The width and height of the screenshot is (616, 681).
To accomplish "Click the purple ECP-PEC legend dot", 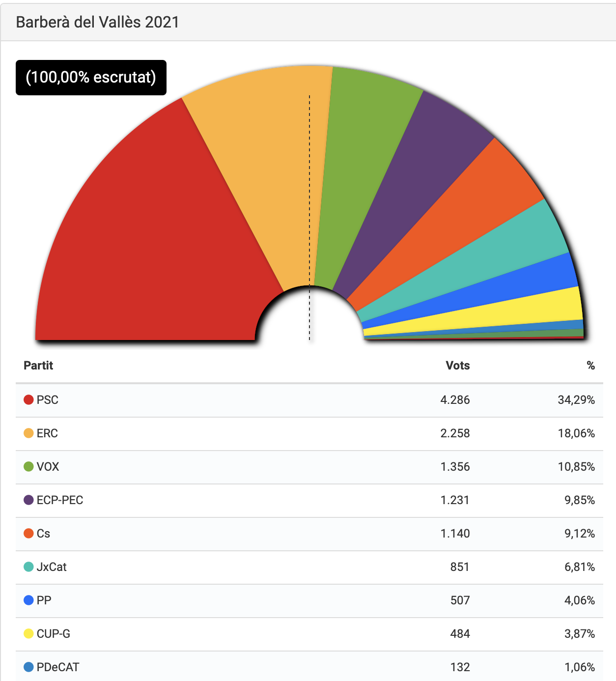I will point(28,500).
